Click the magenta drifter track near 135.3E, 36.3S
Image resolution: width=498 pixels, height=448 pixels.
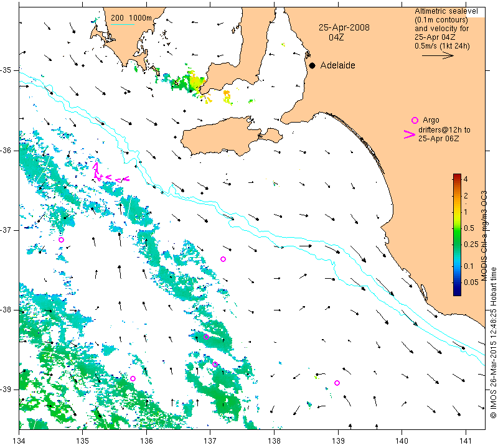pyautogui.click(x=110, y=174)
